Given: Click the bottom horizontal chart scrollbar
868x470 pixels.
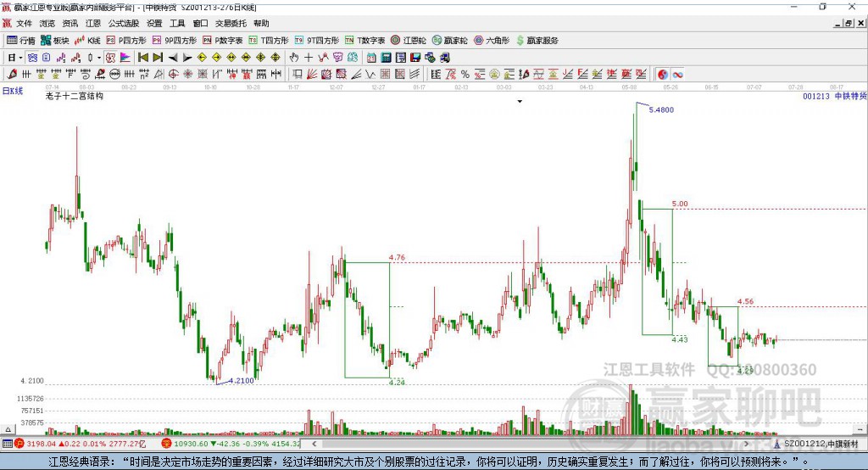Looking at the screenshot, I should point(531,444).
